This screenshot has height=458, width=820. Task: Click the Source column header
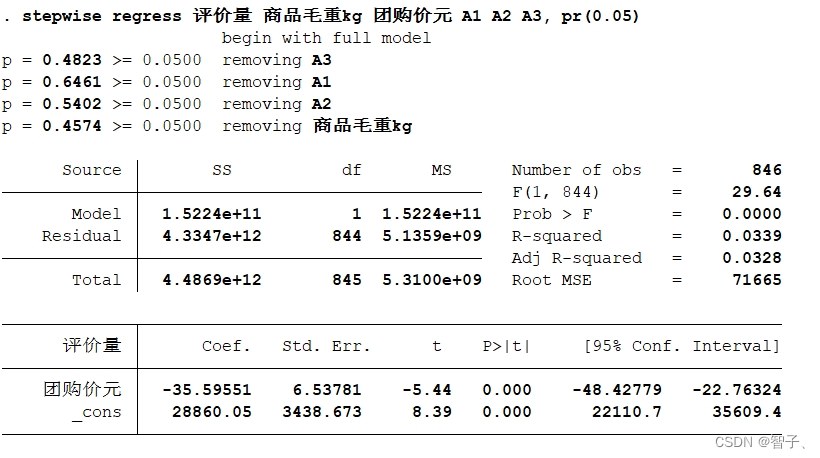pyautogui.click(x=92, y=170)
